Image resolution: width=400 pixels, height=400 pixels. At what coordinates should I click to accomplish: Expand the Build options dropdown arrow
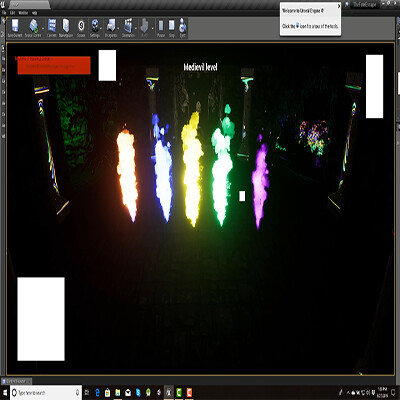[152, 28]
